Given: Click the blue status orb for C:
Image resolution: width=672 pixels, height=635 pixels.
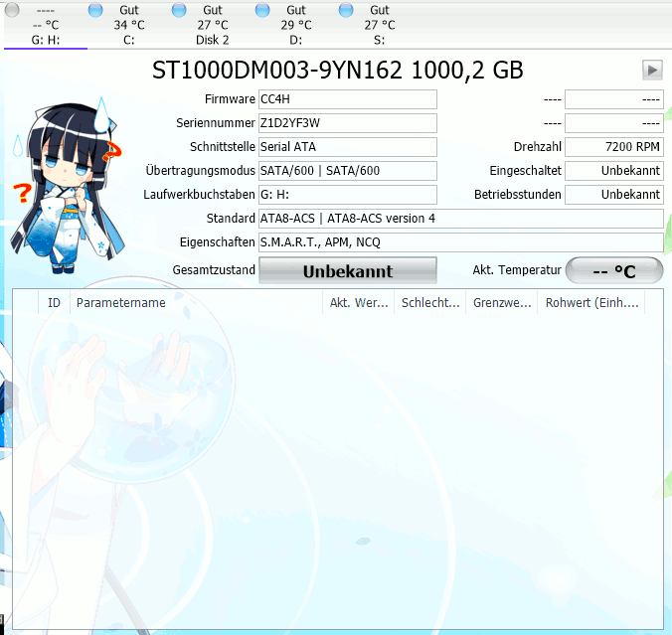Looking at the screenshot, I should click(x=95, y=9).
